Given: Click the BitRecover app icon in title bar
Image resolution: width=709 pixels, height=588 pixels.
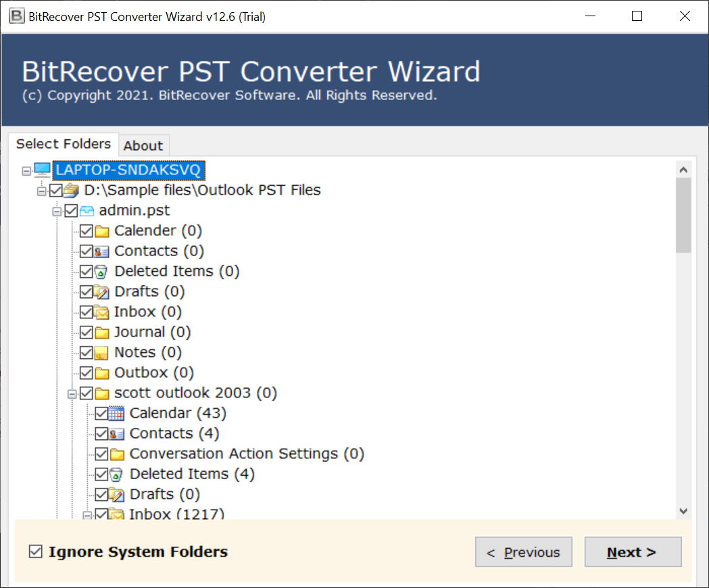Looking at the screenshot, I should 17,16.
